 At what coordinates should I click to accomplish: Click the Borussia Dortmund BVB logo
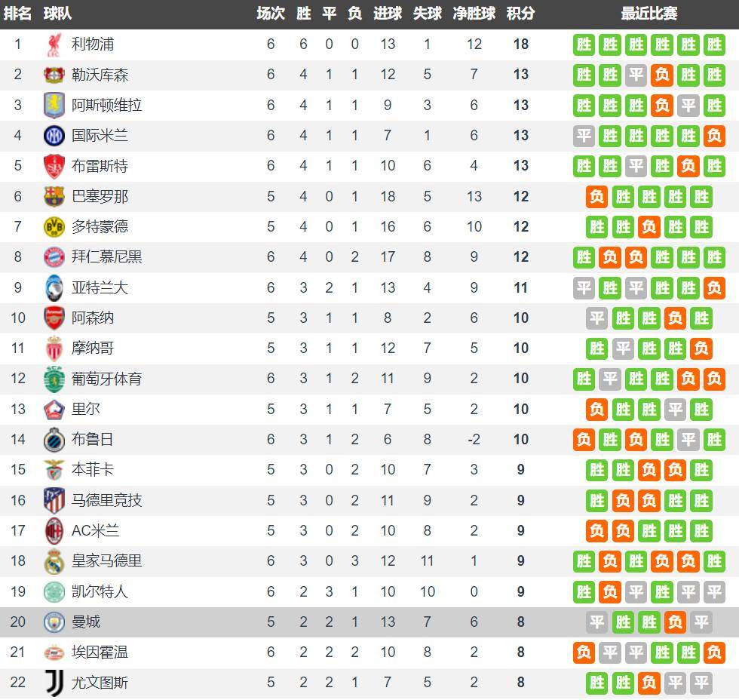pos(54,227)
